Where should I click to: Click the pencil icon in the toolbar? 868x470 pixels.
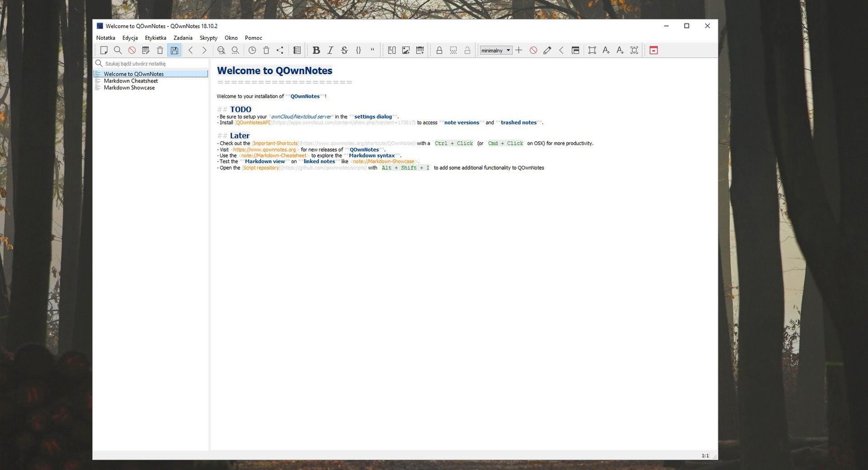click(x=547, y=50)
